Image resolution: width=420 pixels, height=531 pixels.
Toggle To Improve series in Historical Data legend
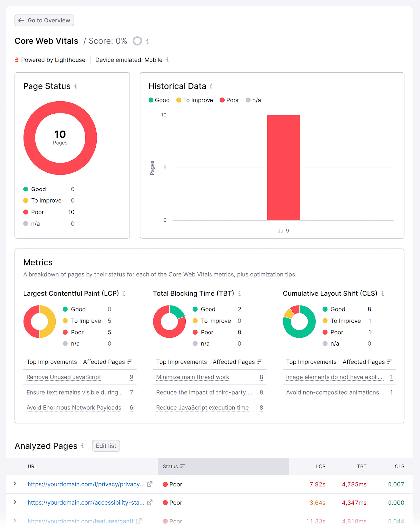[195, 100]
